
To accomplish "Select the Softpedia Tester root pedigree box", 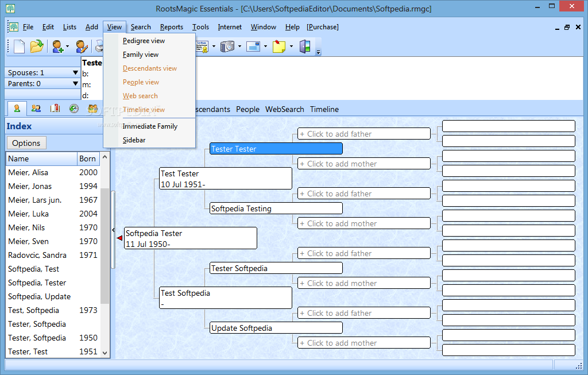I will coord(191,238).
